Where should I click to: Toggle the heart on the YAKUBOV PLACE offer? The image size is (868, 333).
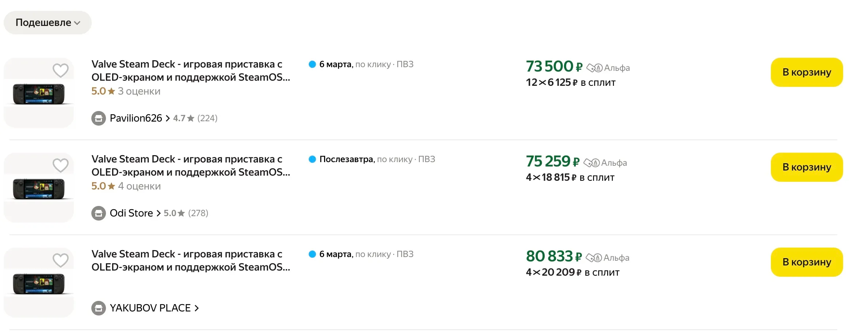pos(61,260)
